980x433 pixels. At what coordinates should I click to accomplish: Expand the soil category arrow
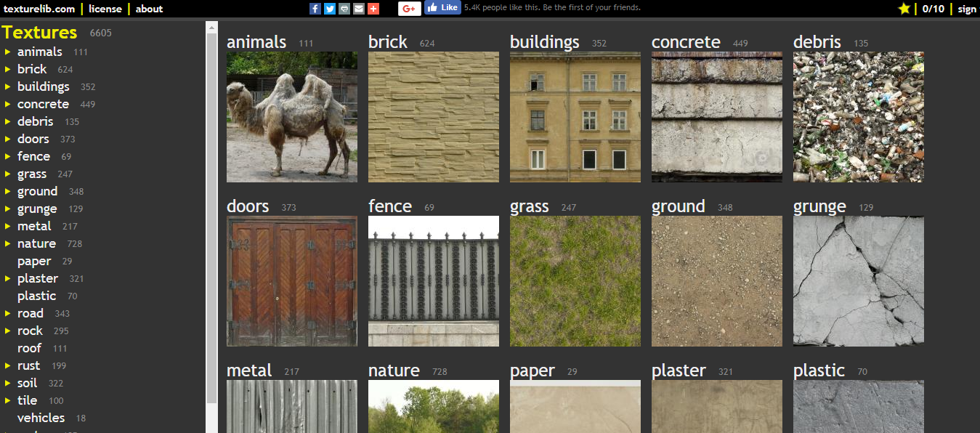point(7,383)
